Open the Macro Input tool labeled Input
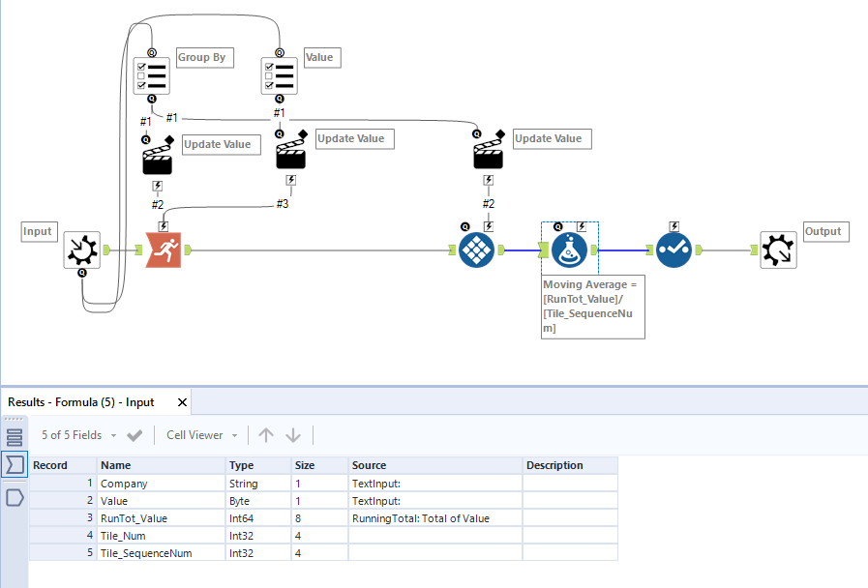This screenshot has width=868, height=588. (82, 250)
